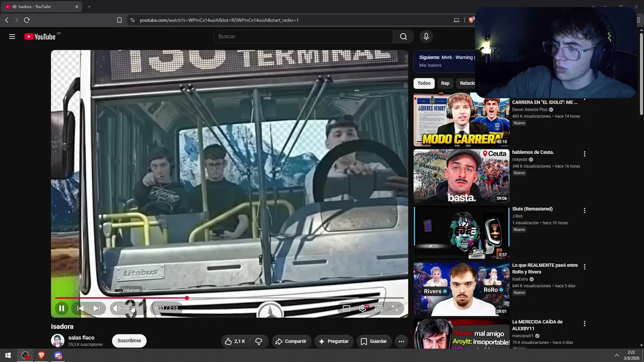Toggle subtitles in the video player
This screenshot has width=644, height=362.
click(346, 308)
